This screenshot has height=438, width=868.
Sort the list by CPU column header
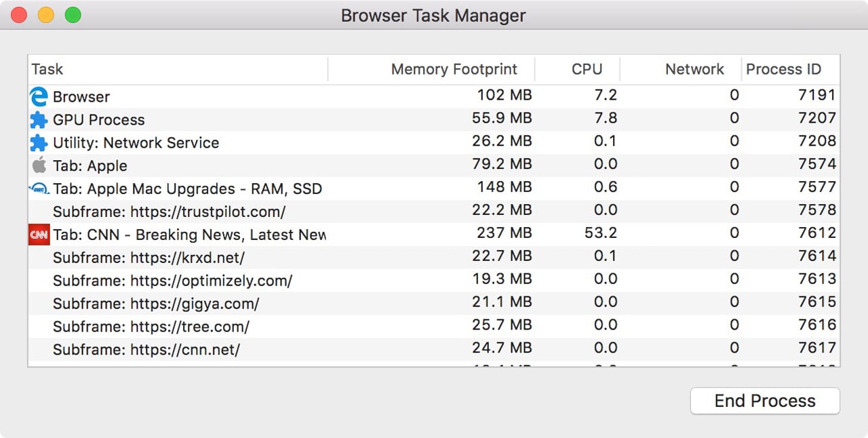click(x=587, y=69)
